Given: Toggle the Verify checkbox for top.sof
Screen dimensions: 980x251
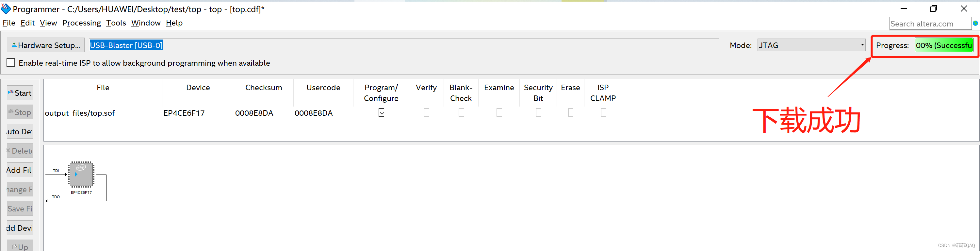Looking at the screenshot, I should point(426,112).
